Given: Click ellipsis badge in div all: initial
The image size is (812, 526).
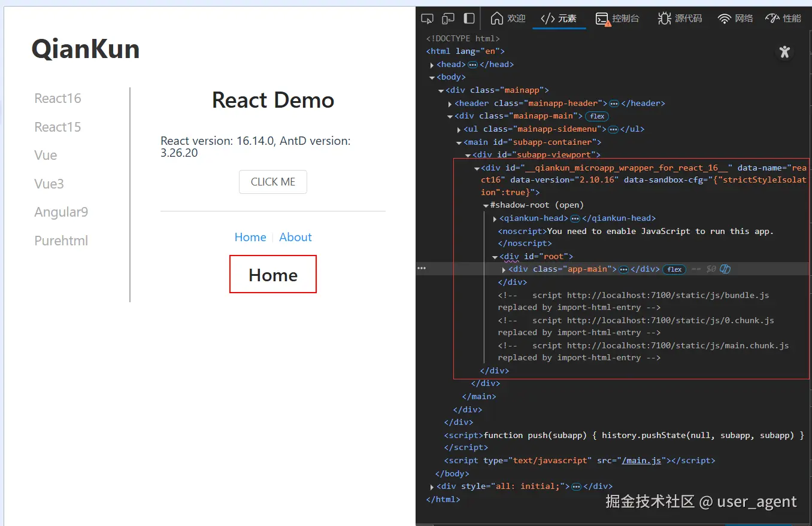Looking at the screenshot, I should coord(576,487).
